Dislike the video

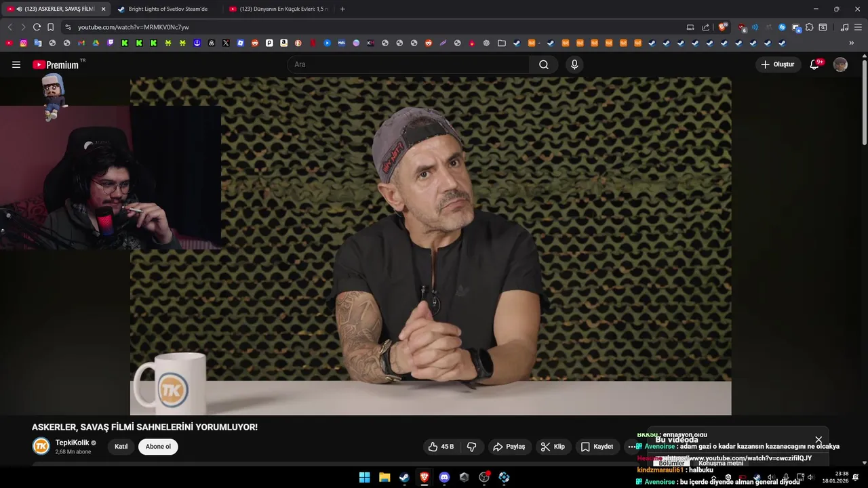point(471,447)
